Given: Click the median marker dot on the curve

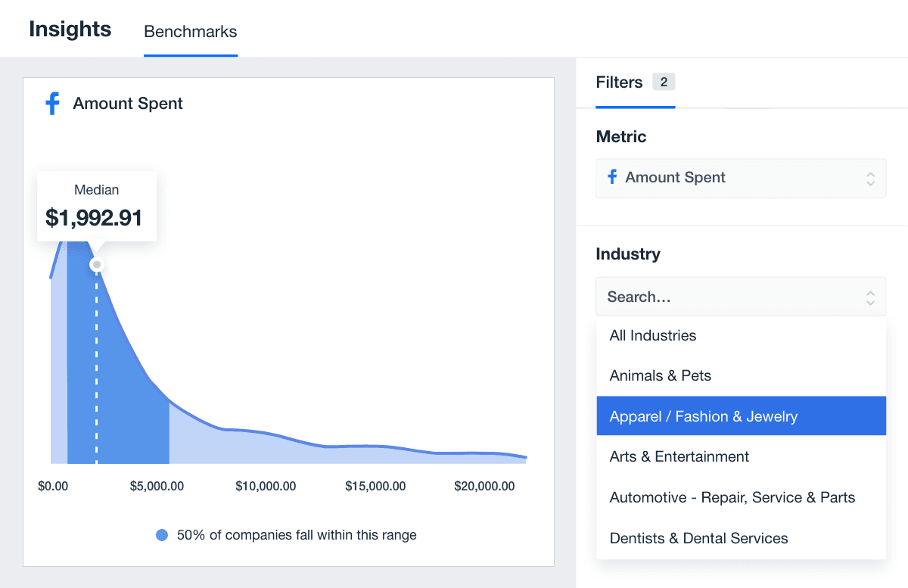Looking at the screenshot, I should (96, 264).
